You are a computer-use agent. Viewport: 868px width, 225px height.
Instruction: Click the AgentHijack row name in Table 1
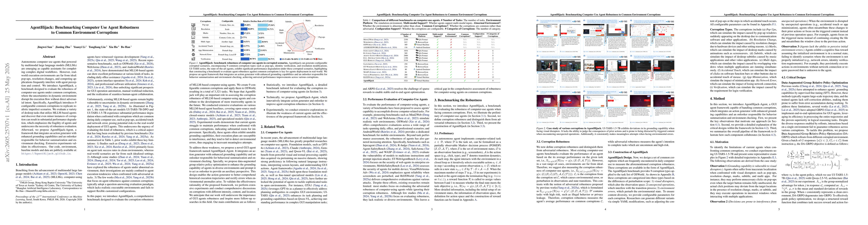369,81
